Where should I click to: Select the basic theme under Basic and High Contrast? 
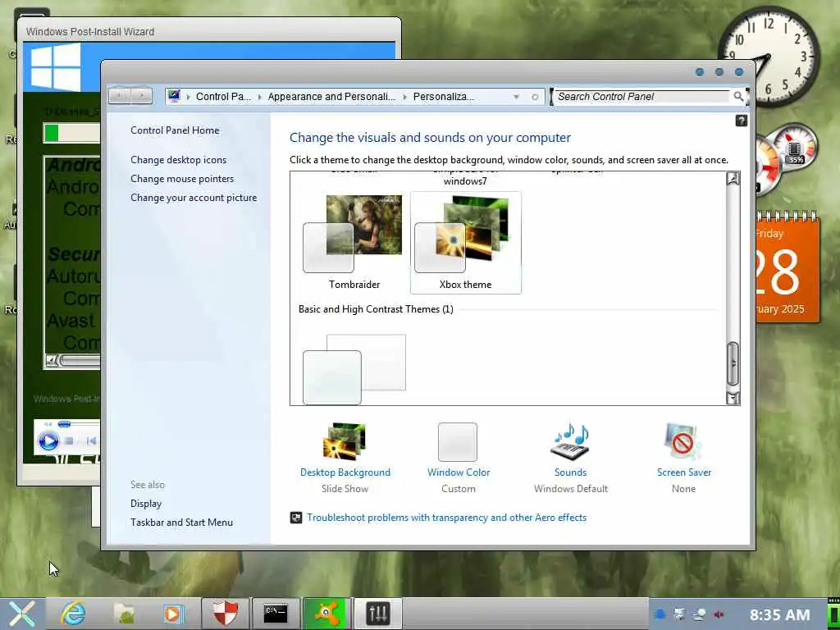click(x=354, y=368)
